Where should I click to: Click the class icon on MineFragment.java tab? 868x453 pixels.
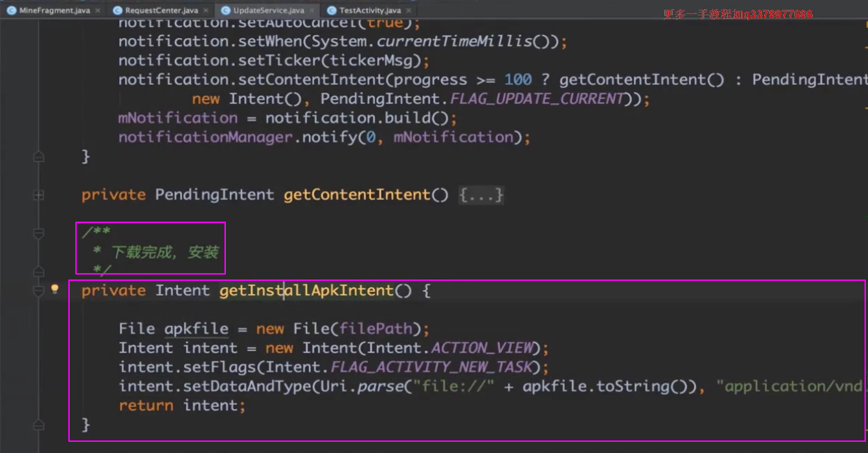coord(12,10)
